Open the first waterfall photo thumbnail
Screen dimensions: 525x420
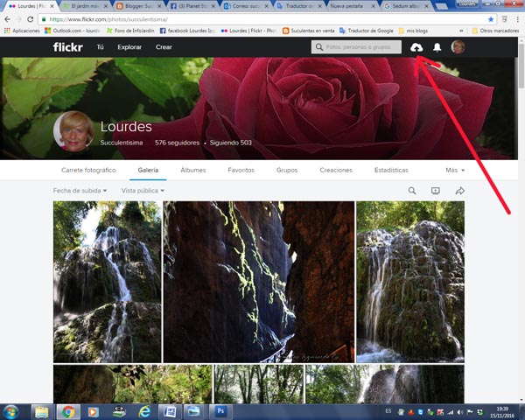pyautogui.click(x=107, y=282)
